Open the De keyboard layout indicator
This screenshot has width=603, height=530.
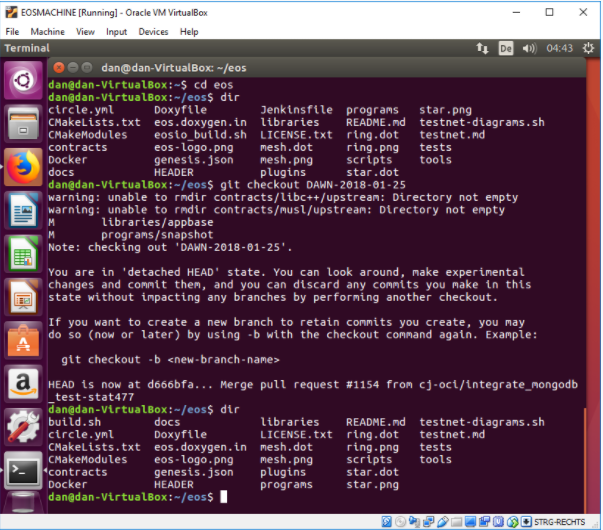[505, 48]
